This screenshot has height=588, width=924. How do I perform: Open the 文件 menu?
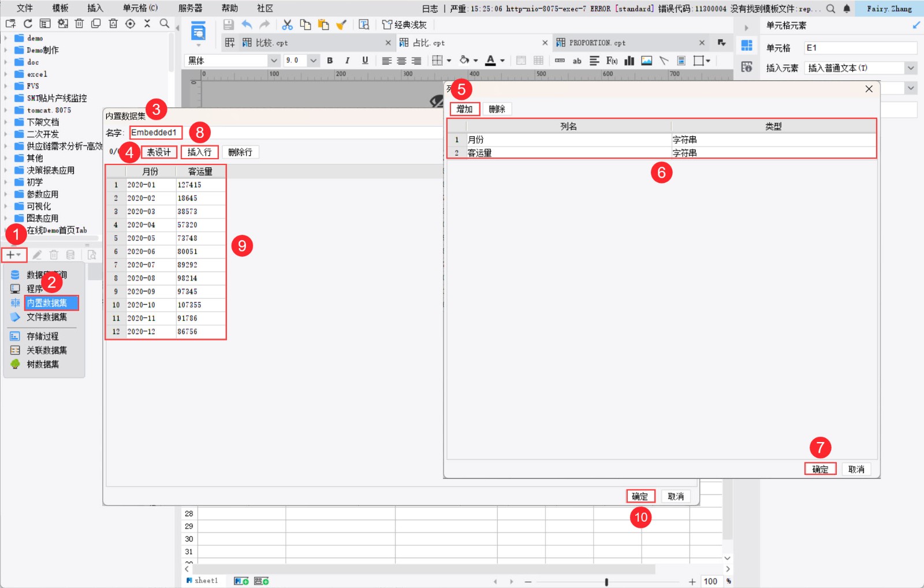[x=25, y=8]
